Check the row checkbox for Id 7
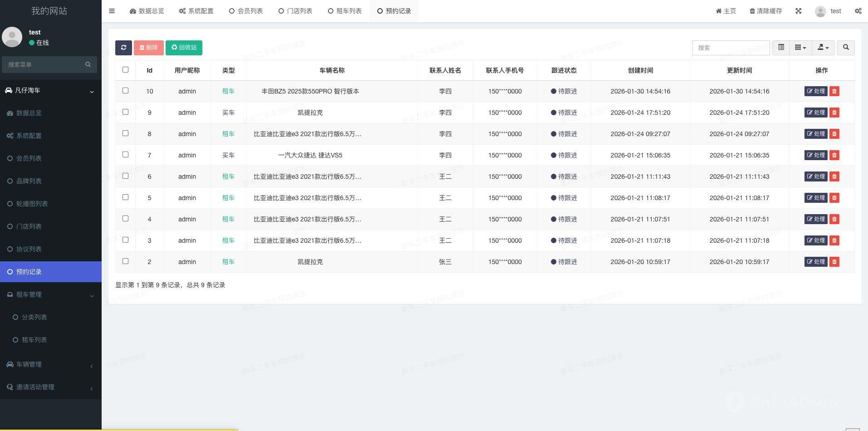 (126, 155)
